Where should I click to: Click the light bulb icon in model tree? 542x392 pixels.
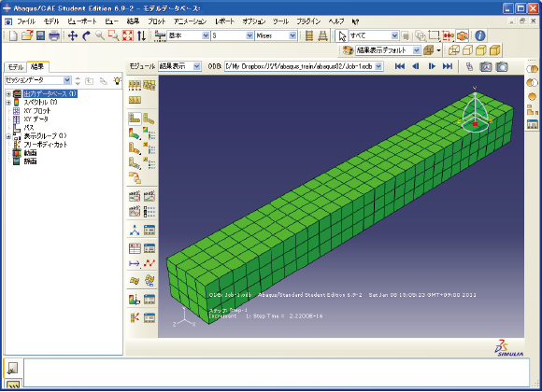[118, 81]
